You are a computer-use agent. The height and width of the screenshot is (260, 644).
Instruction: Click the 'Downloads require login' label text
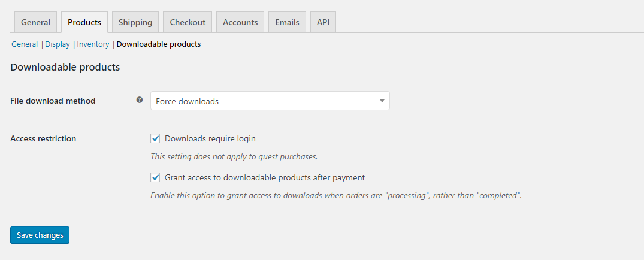210,139
